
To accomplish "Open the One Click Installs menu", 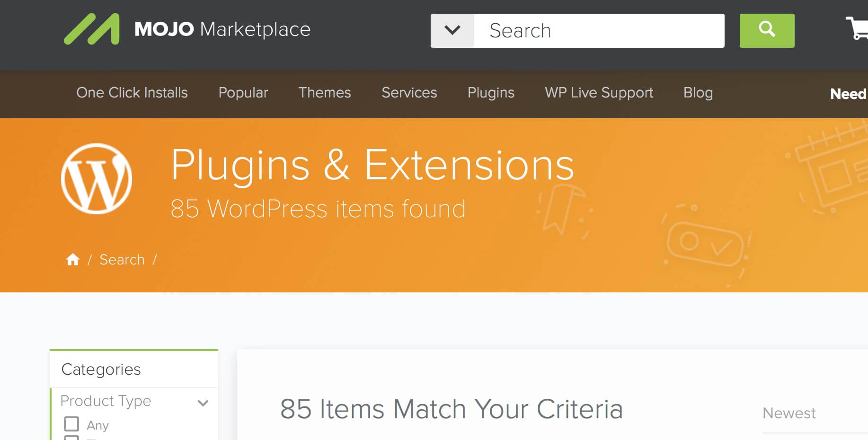I will 132,93.
